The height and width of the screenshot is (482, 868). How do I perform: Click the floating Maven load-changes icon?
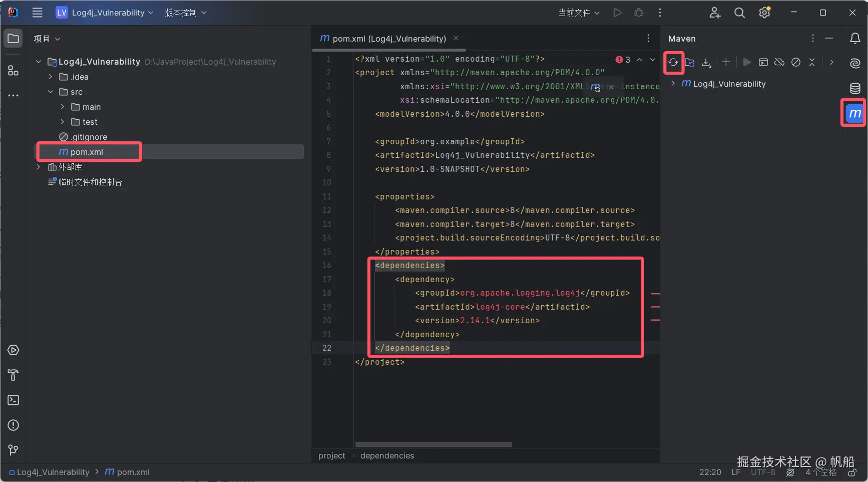coord(595,87)
